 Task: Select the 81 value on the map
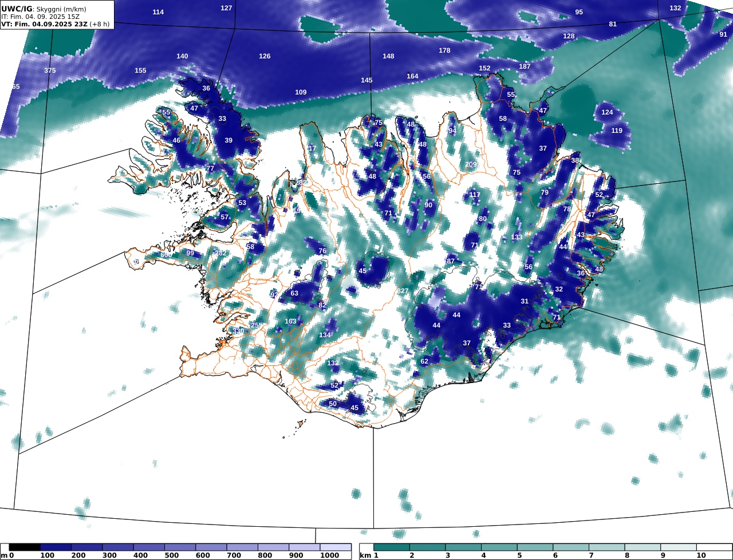coord(613,24)
